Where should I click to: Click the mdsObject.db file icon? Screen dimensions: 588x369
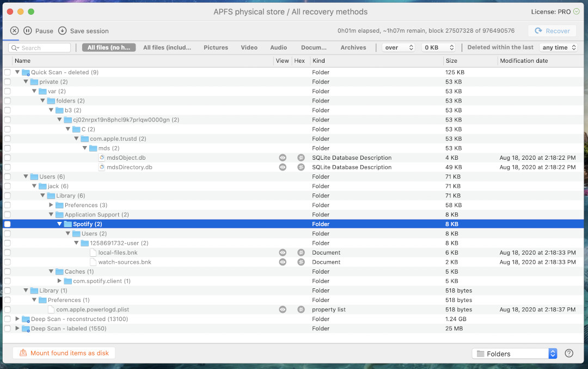(102, 158)
